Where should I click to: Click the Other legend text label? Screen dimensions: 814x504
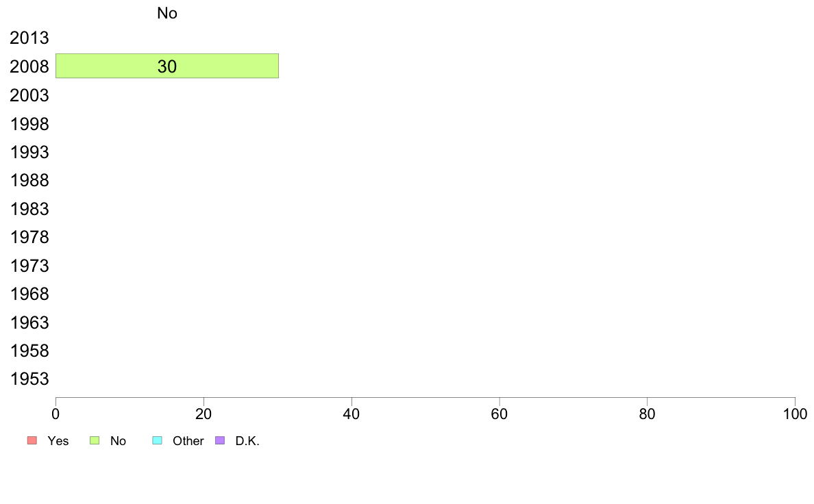click(188, 441)
